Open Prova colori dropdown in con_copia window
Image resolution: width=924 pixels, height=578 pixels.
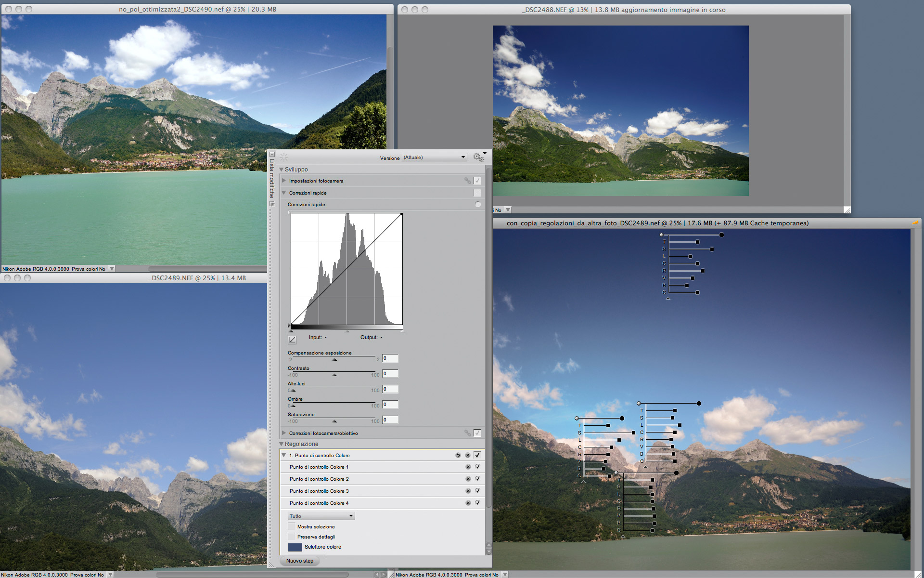[505, 575]
